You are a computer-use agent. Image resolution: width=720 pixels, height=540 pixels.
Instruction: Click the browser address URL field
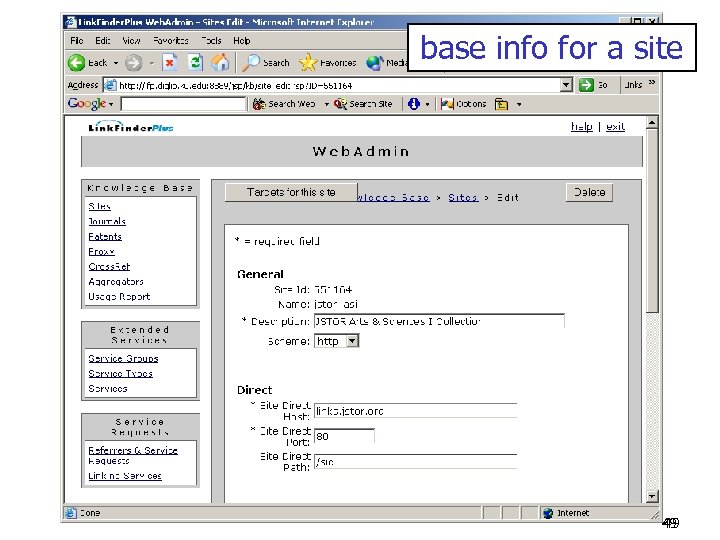(x=332, y=85)
